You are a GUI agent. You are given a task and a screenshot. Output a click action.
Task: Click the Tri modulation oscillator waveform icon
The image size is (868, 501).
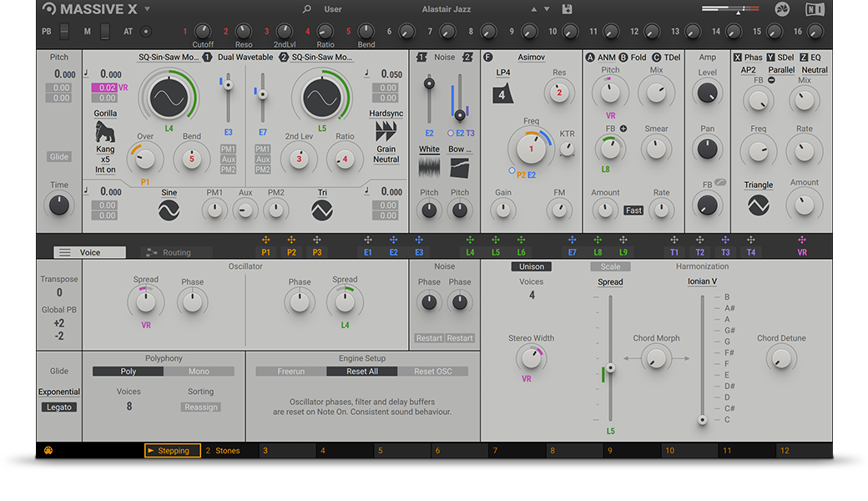321,210
